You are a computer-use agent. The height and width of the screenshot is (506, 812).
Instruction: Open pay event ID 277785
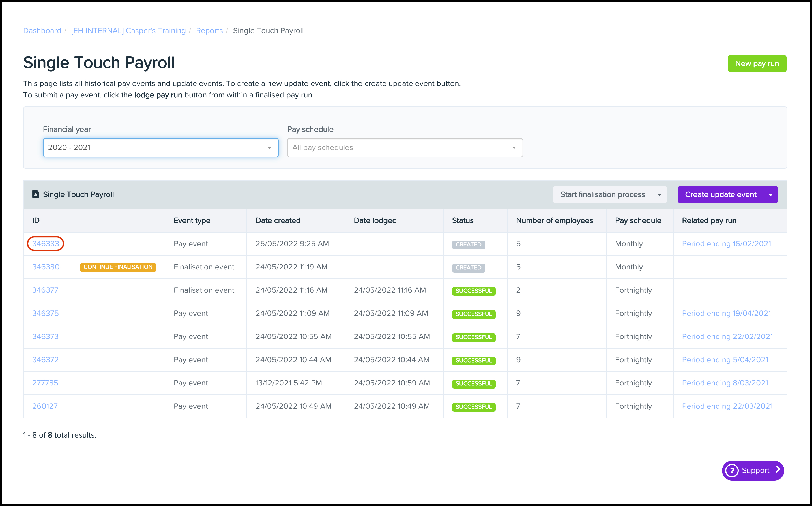click(x=45, y=383)
